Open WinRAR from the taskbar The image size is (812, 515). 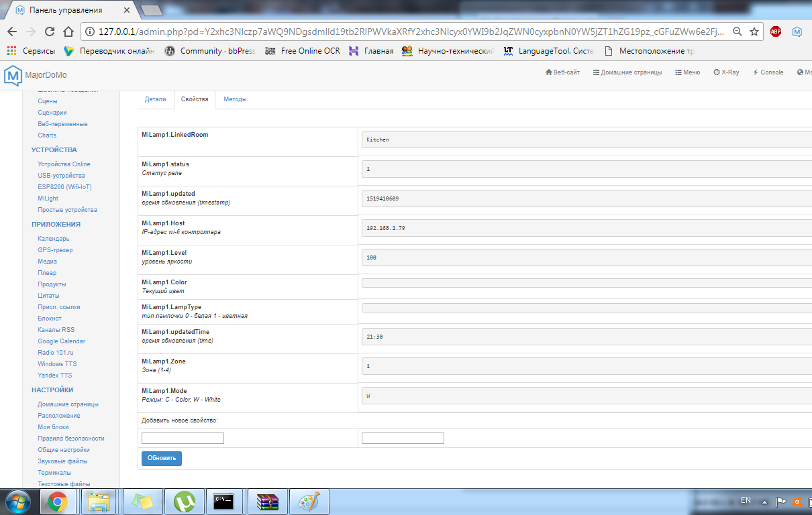(x=267, y=502)
